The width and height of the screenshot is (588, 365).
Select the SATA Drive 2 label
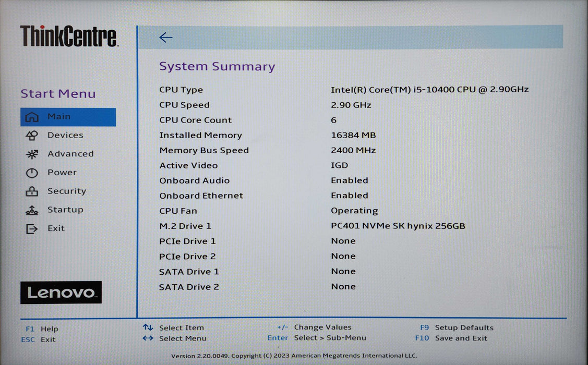click(x=189, y=287)
